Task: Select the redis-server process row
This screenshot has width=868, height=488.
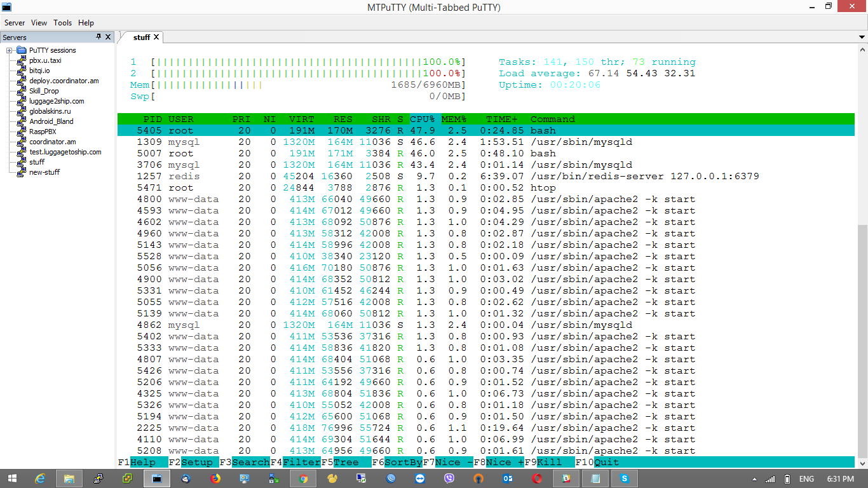Action: tap(486, 176)
